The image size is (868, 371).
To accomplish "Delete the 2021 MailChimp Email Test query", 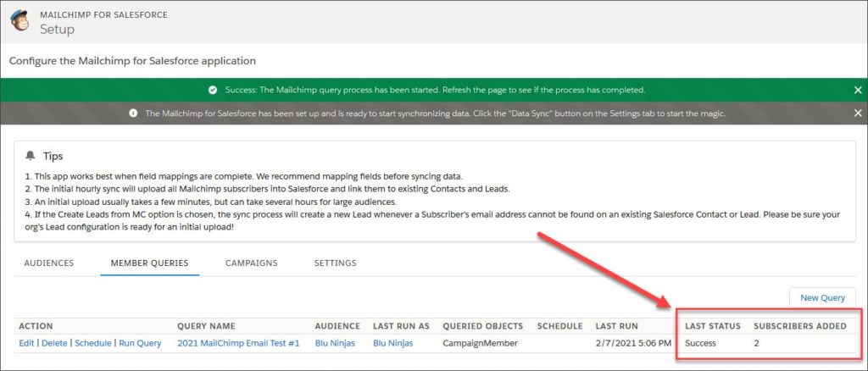I will 54,343.
